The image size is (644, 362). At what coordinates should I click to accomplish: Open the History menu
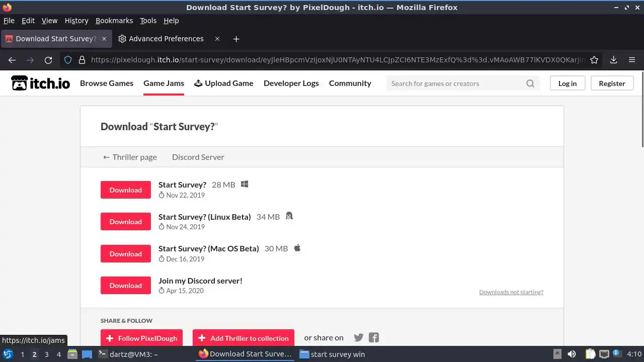[76, 21]
